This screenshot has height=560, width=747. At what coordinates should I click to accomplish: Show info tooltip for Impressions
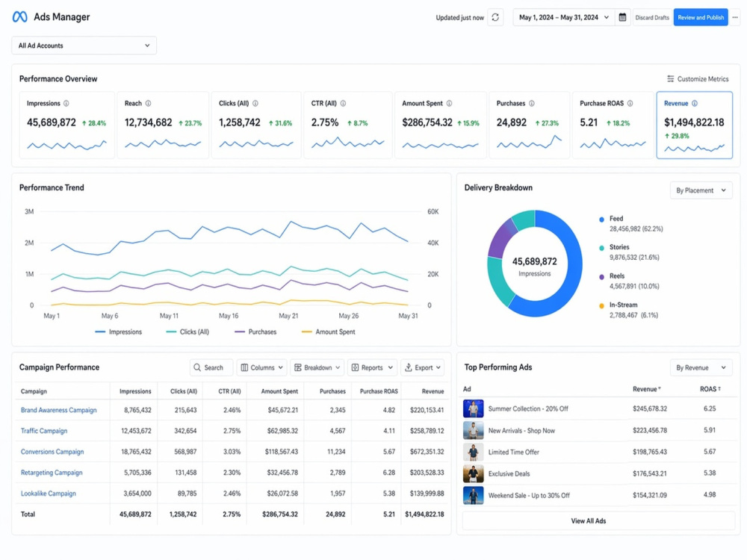66,103
